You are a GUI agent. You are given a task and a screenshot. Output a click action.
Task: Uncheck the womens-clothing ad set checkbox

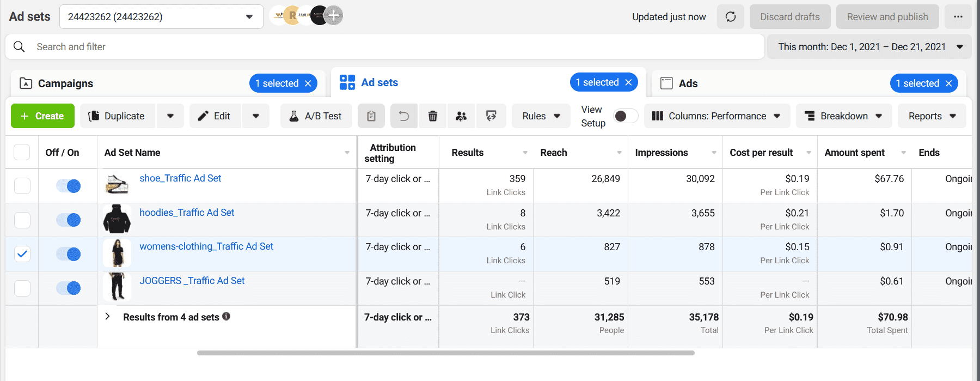click(x=22, y=254)
